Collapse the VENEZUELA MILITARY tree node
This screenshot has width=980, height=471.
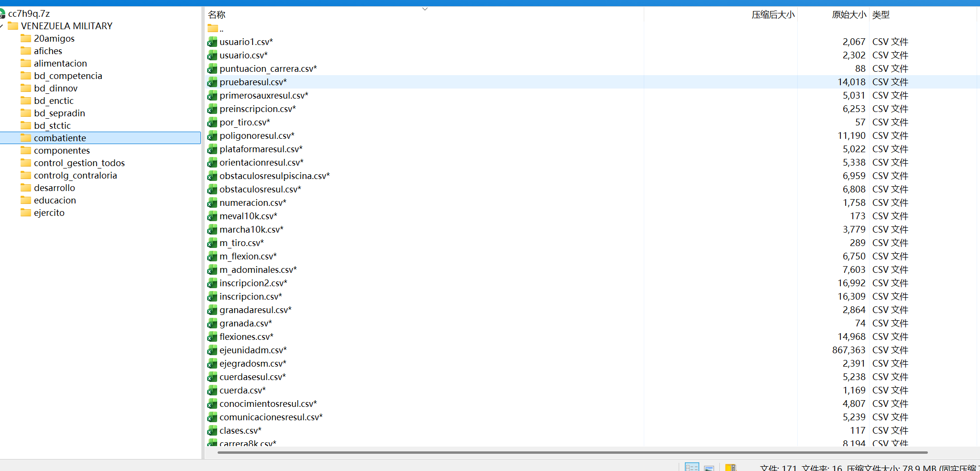pyautogui.click(x=2, y=26)
